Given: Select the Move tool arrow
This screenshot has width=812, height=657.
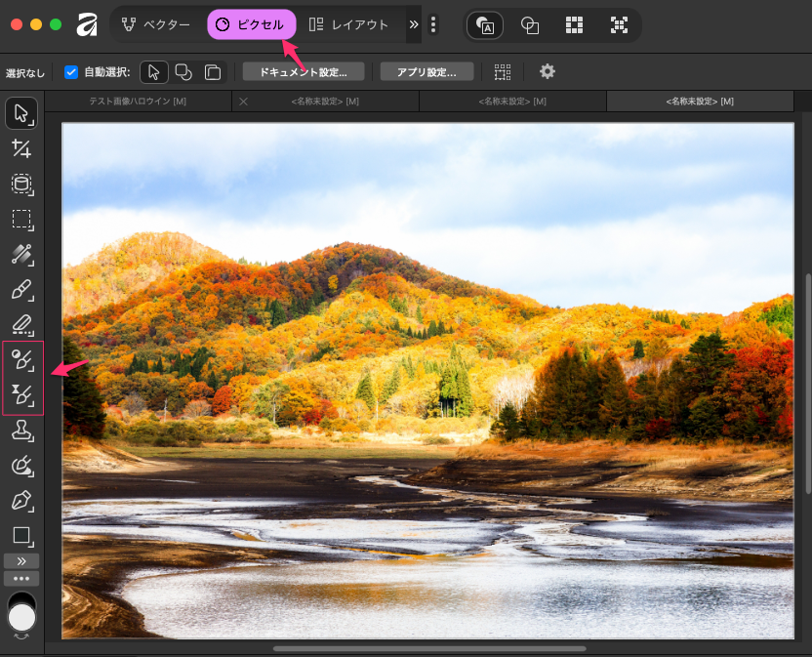Looking at the screenshot, I should (x=21, y=114).
